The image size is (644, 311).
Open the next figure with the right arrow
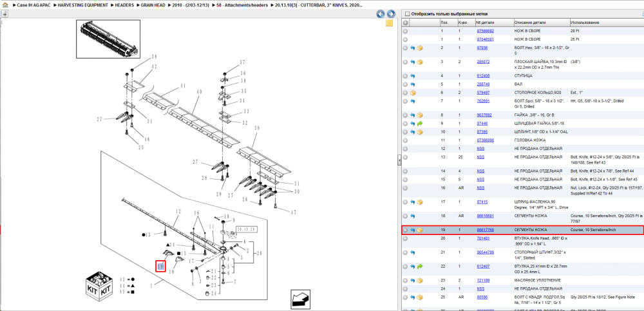coord(391,14)
